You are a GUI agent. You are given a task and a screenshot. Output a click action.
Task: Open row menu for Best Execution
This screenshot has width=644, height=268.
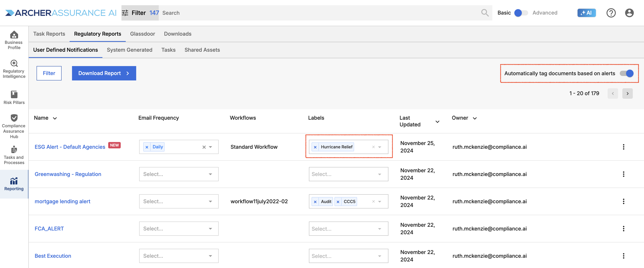[623, 256]
